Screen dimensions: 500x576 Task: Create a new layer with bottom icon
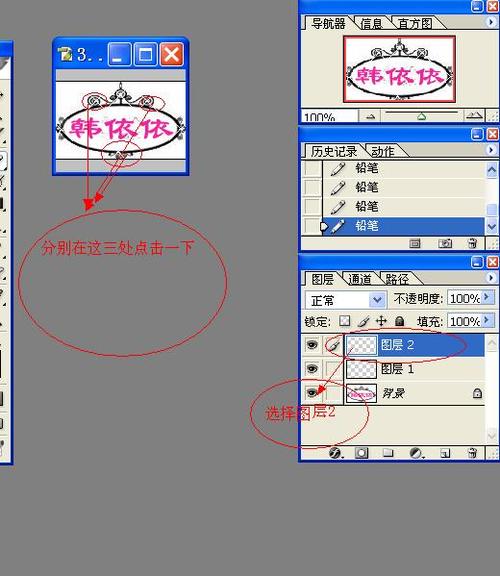point(445,453)
